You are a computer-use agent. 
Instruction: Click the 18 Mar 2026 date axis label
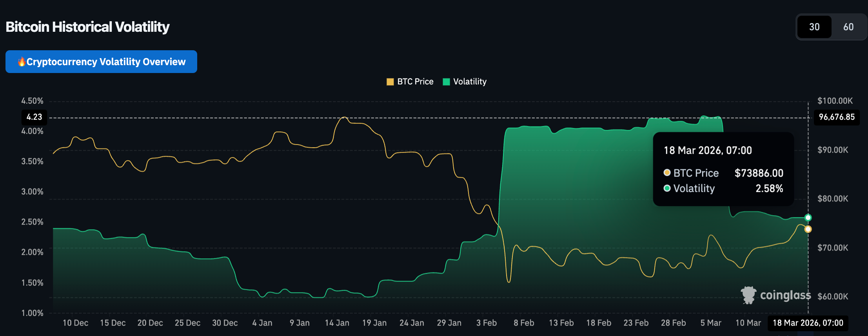tap(808, 323)
